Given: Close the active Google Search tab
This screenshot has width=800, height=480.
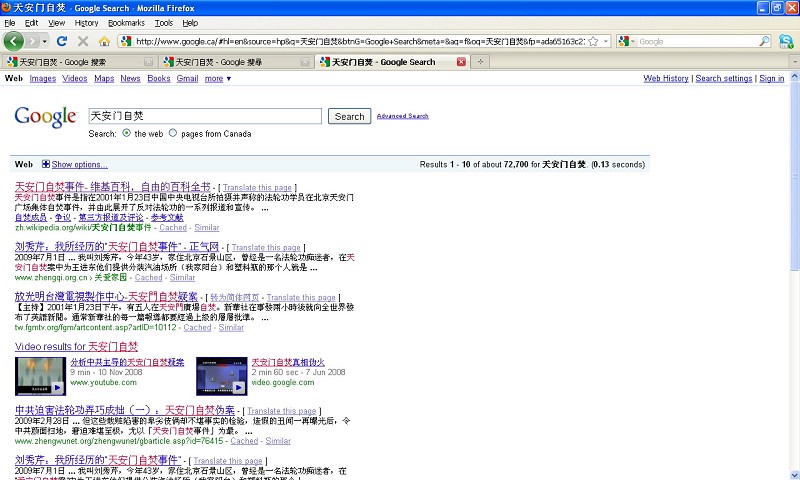Looking at the screenshot, I should coord(461,62).
